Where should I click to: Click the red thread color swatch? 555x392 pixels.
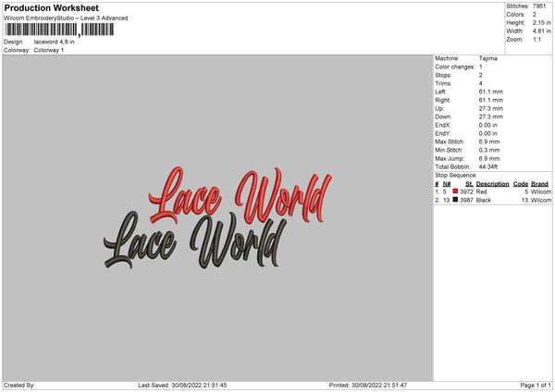pyautogui.click(x=455, y=191)
